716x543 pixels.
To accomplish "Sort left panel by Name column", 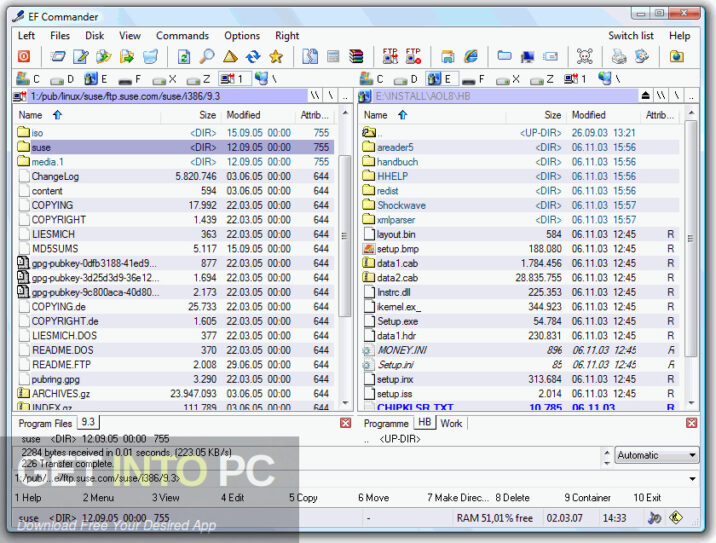I will click(x=88, y=115).
